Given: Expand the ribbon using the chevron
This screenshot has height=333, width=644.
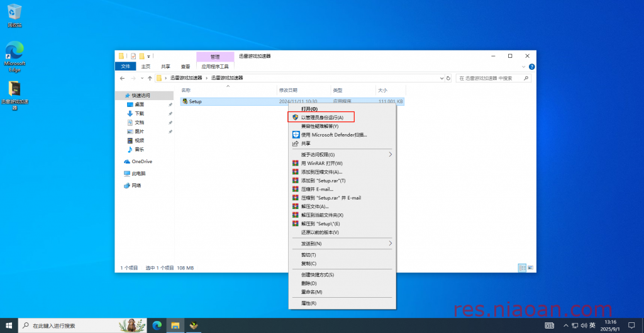Looking at the screenshot, I should (x=524, y=67).
